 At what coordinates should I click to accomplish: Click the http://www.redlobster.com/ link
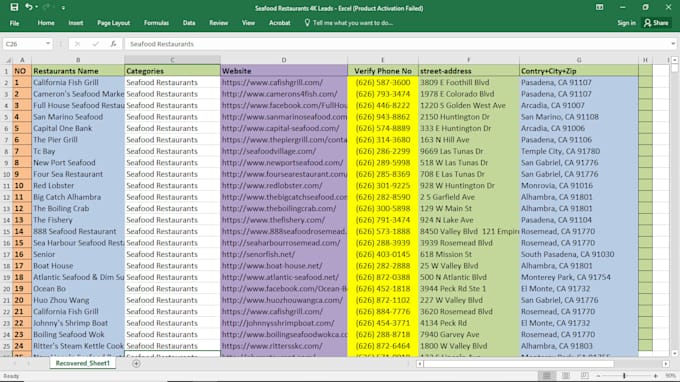click(272, 186)
